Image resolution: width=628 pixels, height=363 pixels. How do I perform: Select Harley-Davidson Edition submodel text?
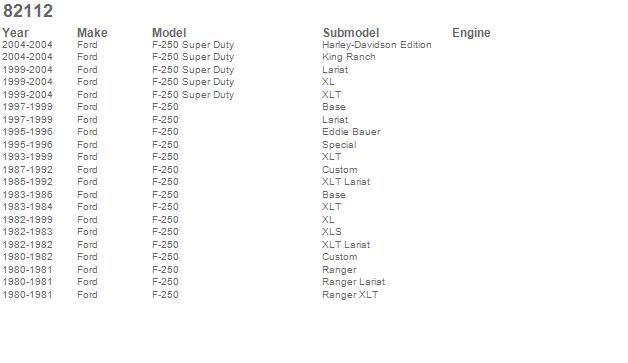[x=376, y=45]
